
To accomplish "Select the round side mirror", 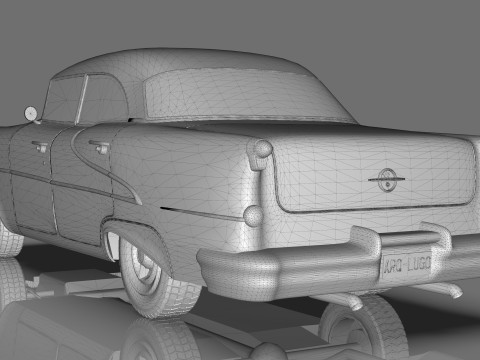I will click(31, 114).
